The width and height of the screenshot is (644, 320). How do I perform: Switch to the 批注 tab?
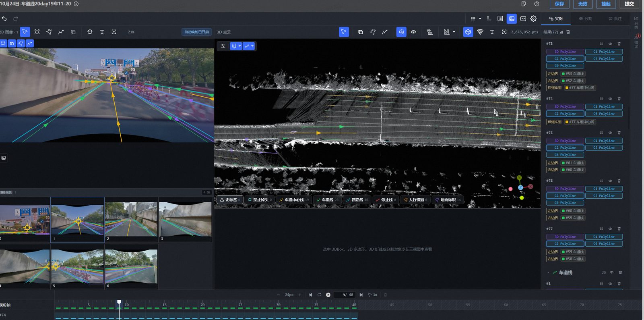tap(615, 19)
